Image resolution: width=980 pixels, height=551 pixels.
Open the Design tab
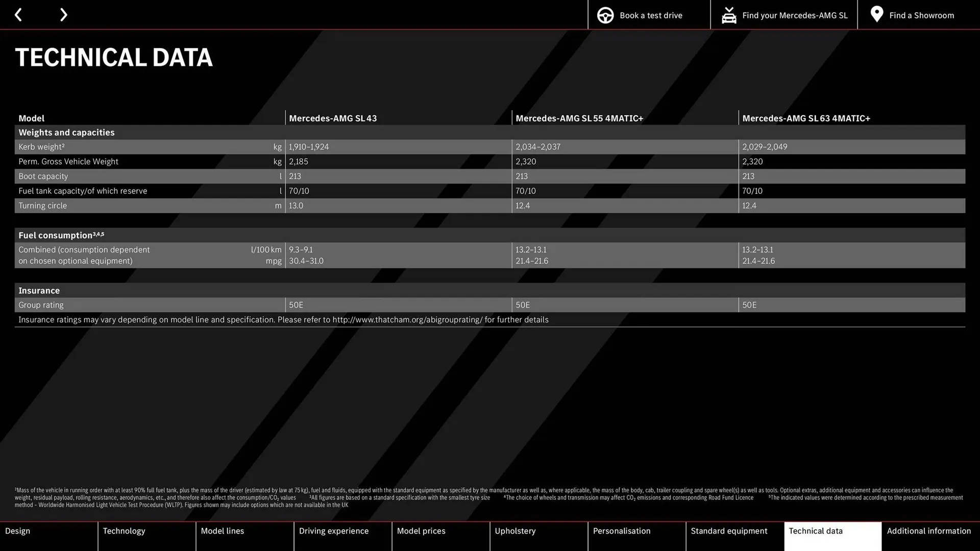[x=17, y=531]
